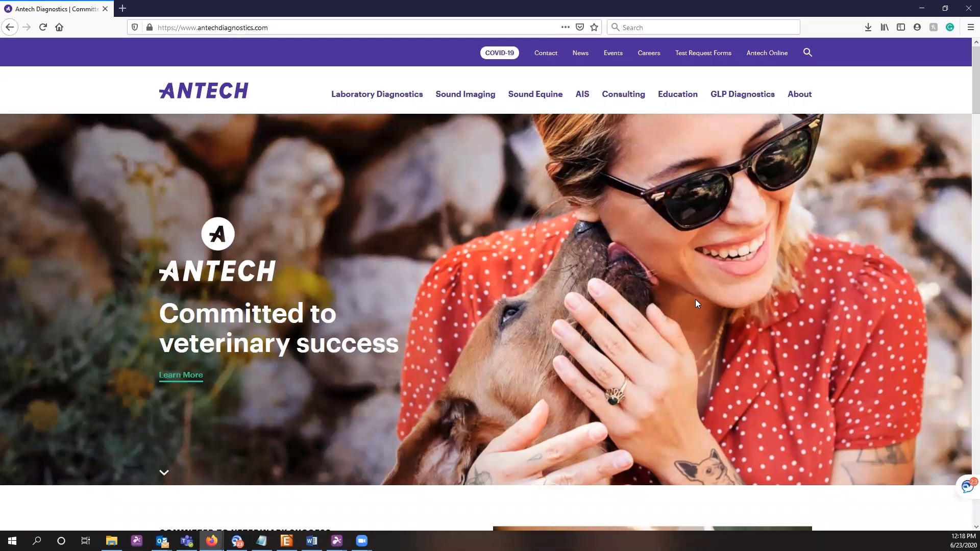Open Zoom from the taskbar
The height and width of the screenshot is (551, 980).
(x=361, y=541)
